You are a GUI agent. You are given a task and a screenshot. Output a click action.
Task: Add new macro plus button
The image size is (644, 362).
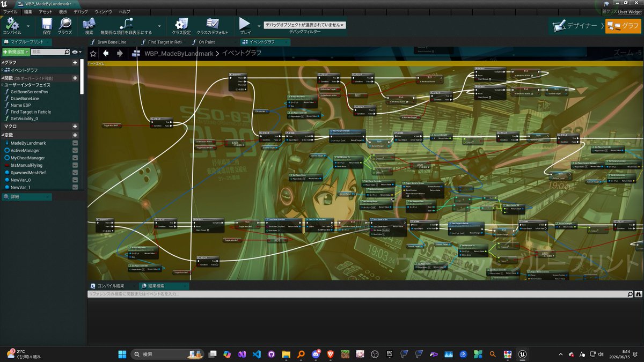(x=75, y=127)
